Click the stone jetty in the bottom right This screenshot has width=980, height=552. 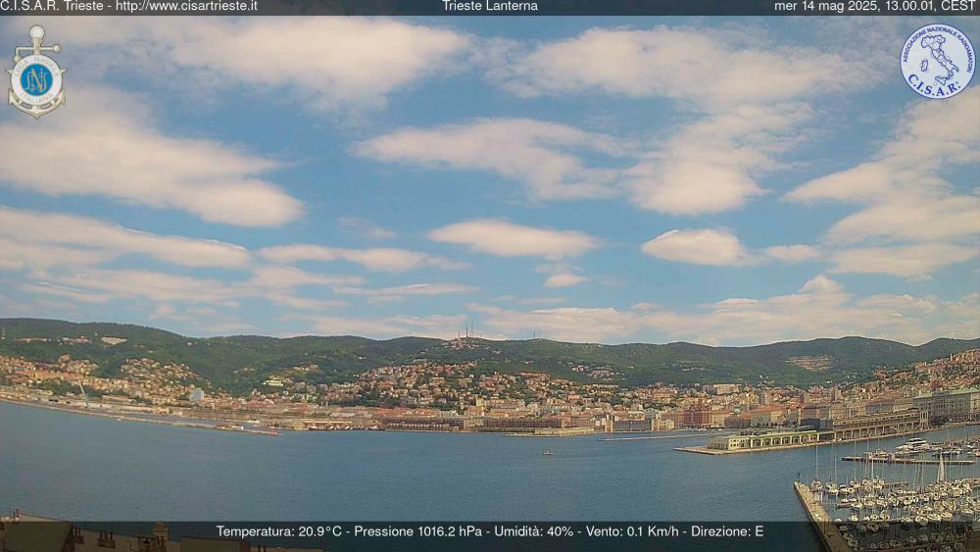(x=813, y=510)
